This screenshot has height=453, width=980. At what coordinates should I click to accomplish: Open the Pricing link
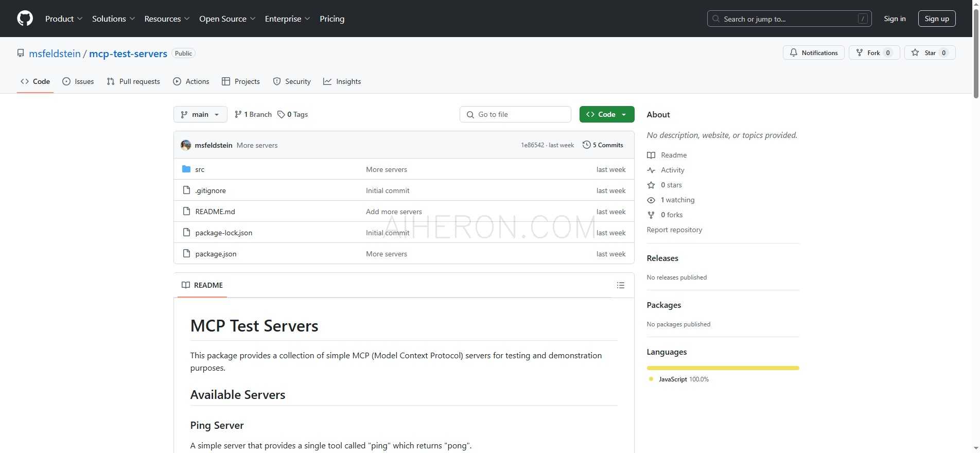(x=332, y=19)
